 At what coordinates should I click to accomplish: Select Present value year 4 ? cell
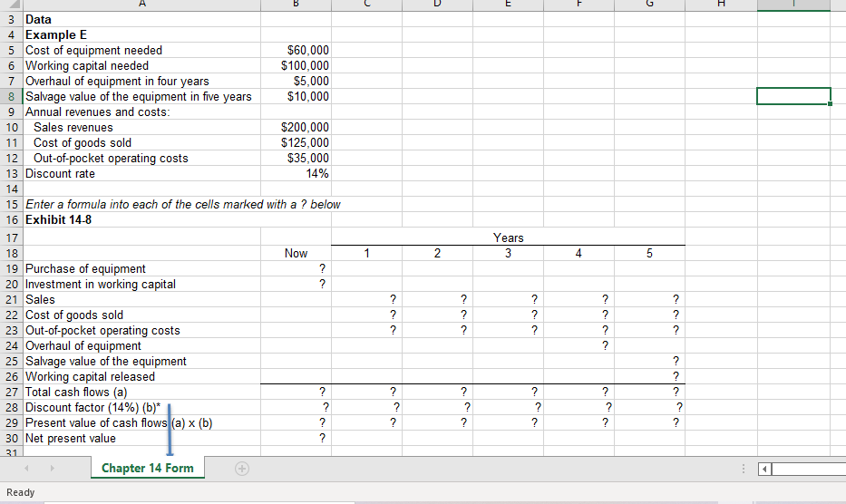click(579, 423)
